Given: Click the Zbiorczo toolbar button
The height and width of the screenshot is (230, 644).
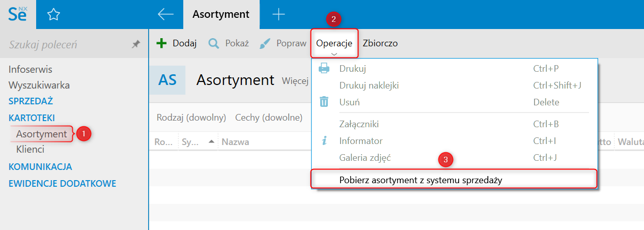Looking at the screenshot, I should pyautogui.click(x=380, y=44).
